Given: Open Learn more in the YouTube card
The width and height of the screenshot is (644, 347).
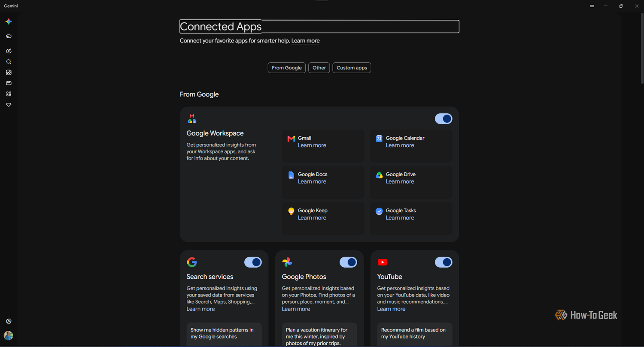Looking at the screenshot, I should pos(391,309).
